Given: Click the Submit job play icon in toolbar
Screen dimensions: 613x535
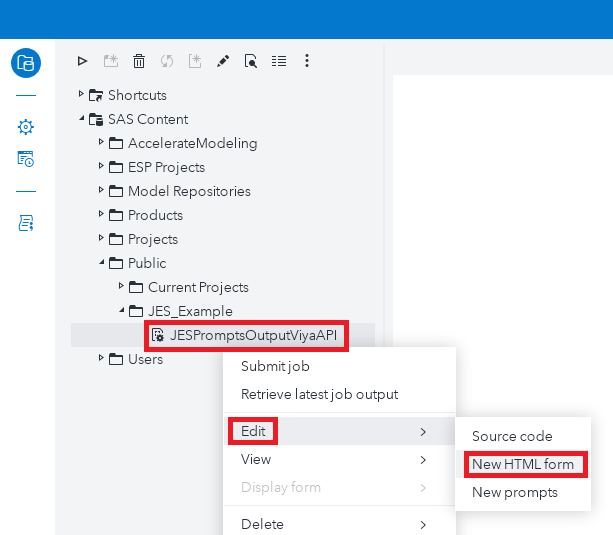Looking at the screenshot, I should point(82,61).
